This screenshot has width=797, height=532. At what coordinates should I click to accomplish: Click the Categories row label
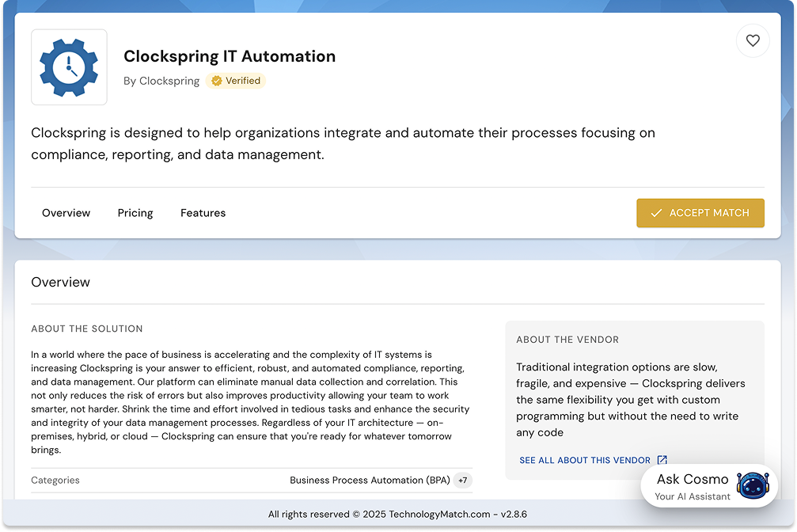55,480
